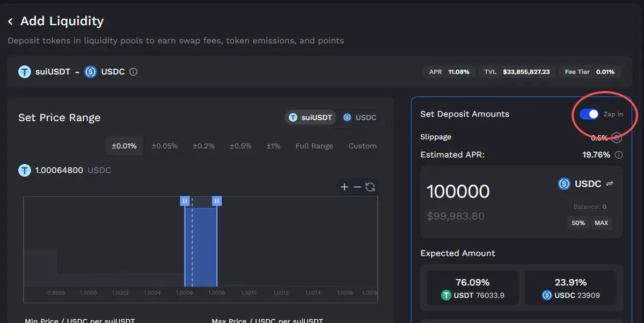
Task: Click the suiUSDT logo beside the 1.00064800 price
Action: (25, 170)
